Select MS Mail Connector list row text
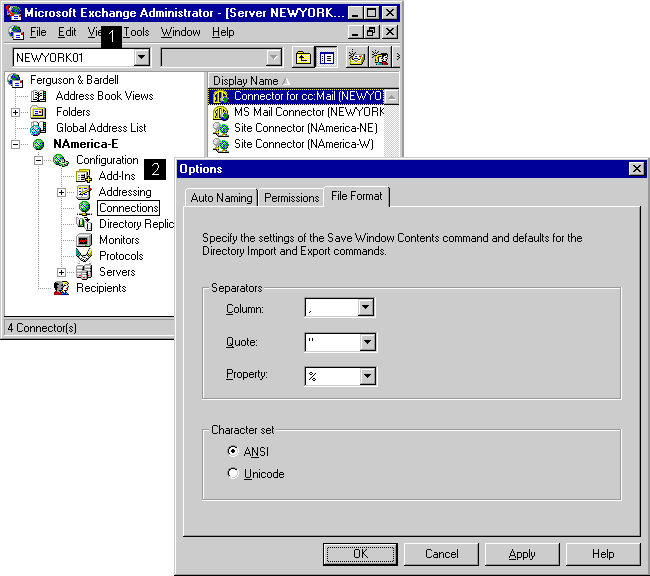 [309, 112]
